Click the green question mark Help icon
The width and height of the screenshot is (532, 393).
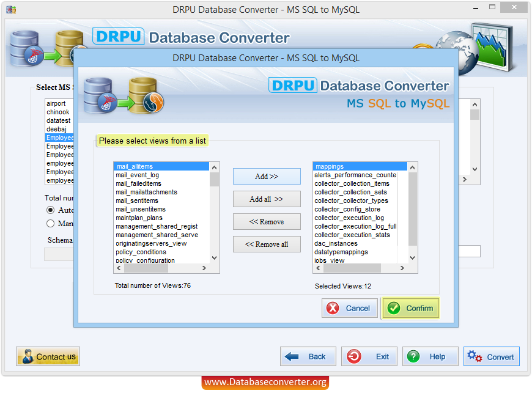point(413,356)
